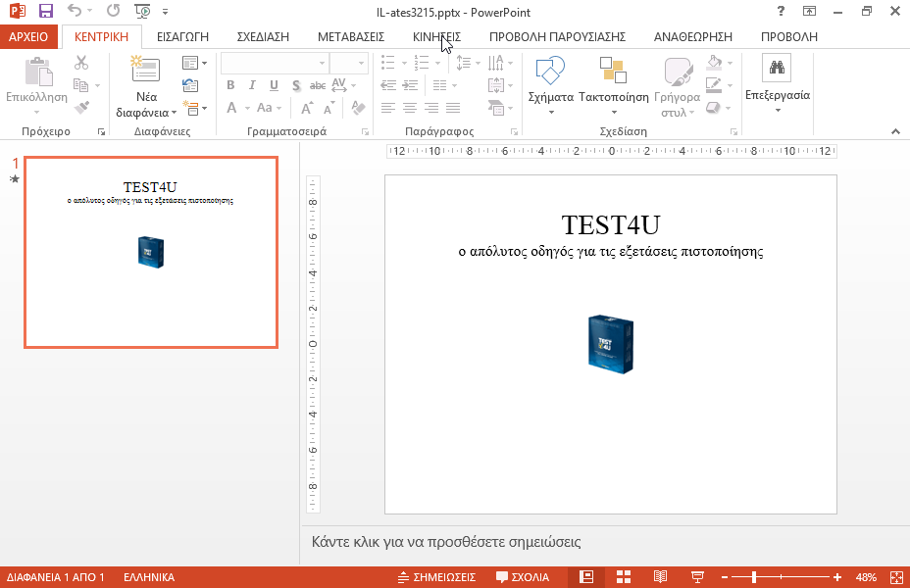Switch to Normal view in status bar
This screenshot has width=910, height=588.
click(x=586, y=577)
